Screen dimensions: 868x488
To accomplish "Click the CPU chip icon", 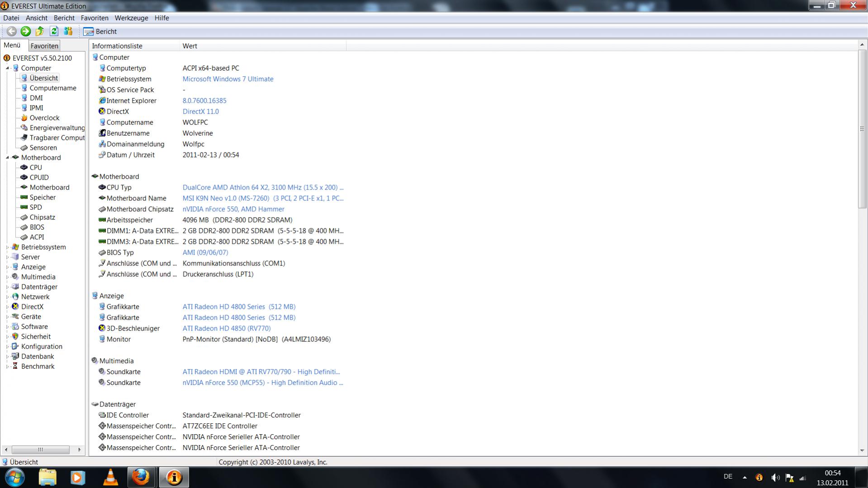I will (x=24, y=167).
